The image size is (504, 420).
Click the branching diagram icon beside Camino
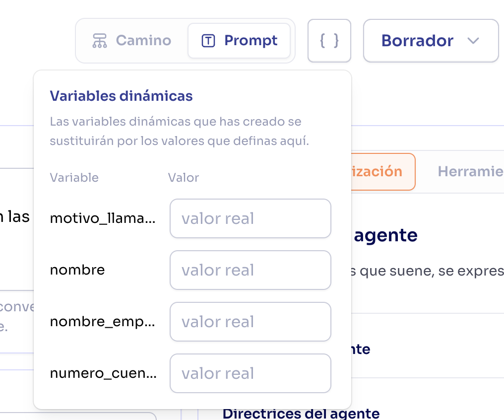tap(100, 40)
